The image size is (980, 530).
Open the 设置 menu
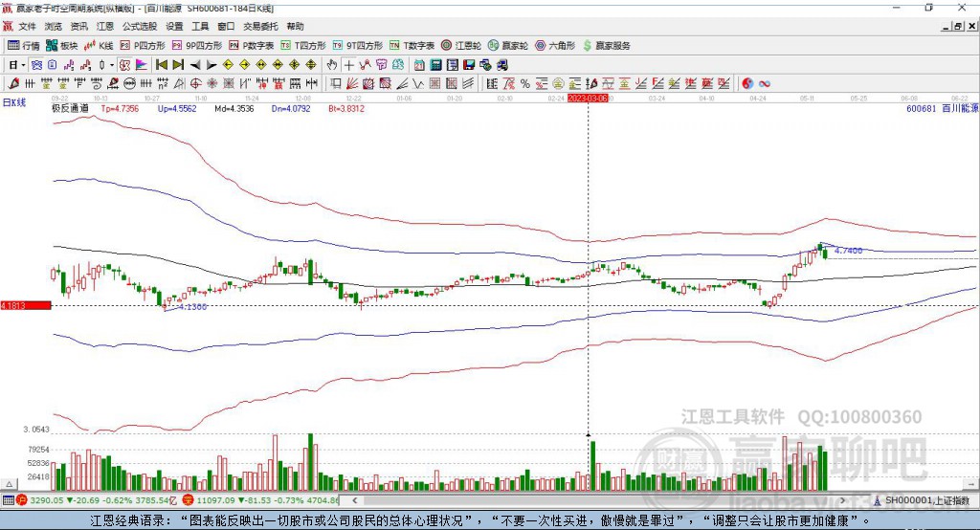(x=174, y=26)
